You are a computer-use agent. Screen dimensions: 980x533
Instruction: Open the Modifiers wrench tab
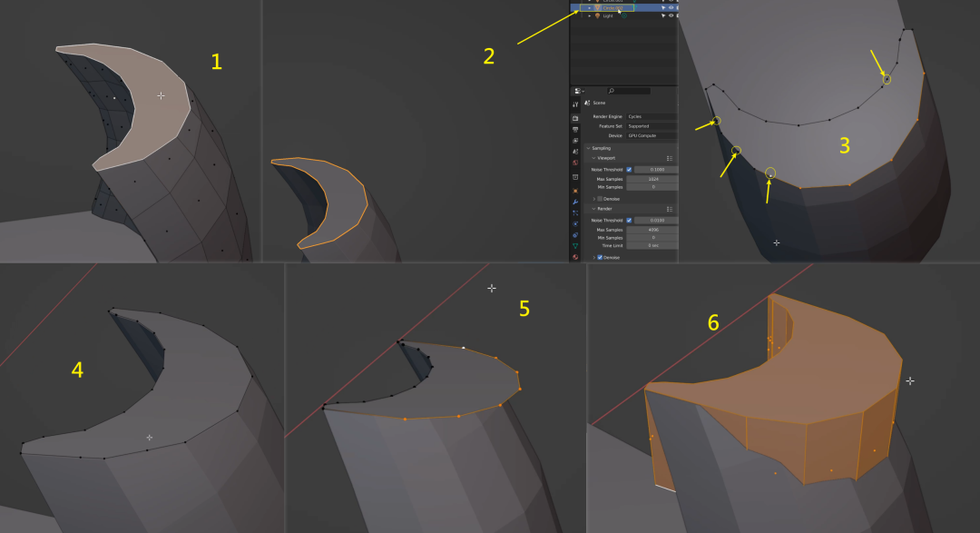point(575,202)
